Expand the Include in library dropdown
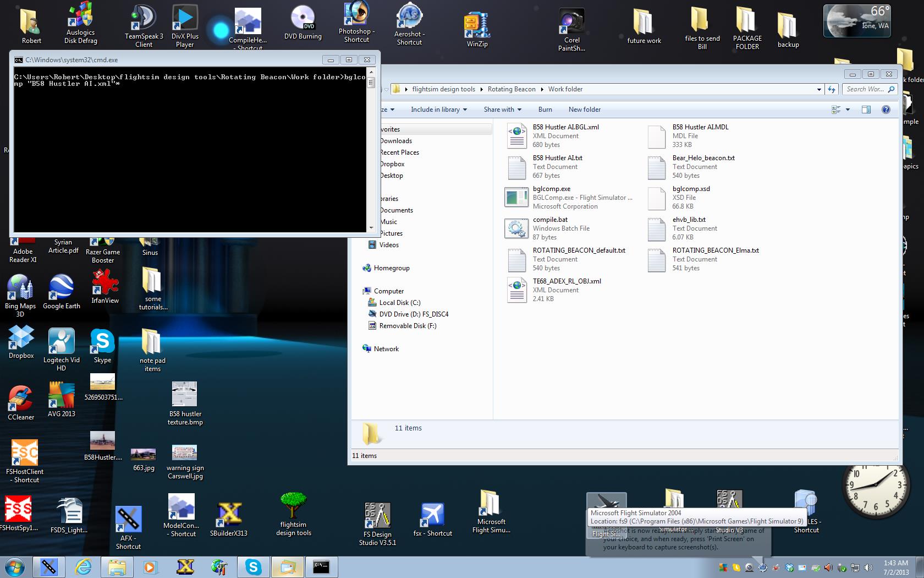Screen dimensions: 924x578 (439, 110)
